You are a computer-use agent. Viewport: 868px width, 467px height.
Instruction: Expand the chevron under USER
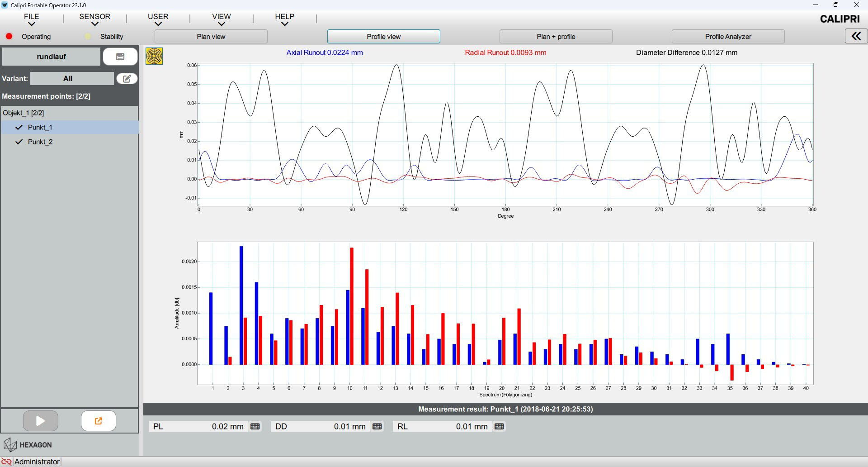pyautogui.click(x=158, y=24)
